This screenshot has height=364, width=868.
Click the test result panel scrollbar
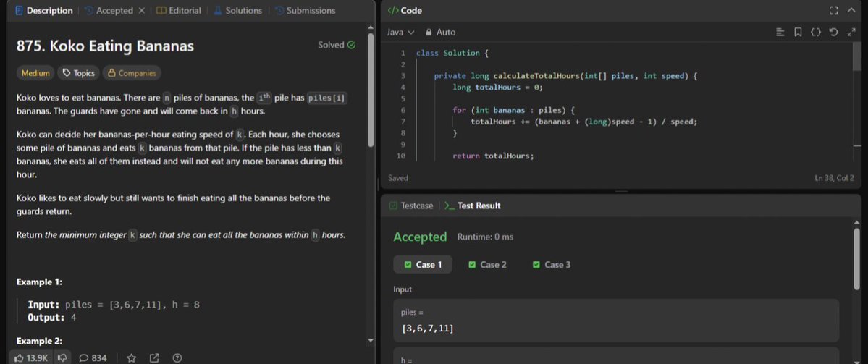coord(857,260)
